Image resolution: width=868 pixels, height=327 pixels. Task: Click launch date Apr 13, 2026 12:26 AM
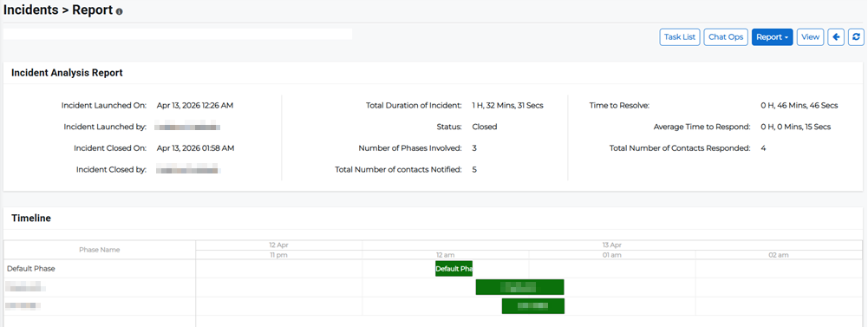pos(195,105)
